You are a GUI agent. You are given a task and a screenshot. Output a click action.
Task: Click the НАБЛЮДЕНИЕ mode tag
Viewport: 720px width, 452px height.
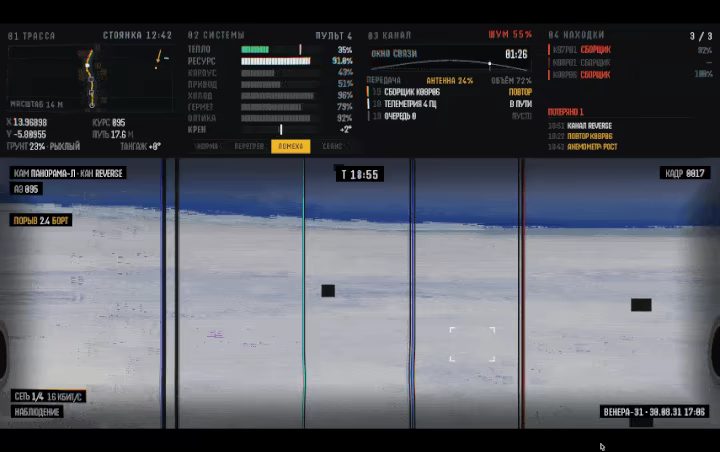click(x=37, y=412)
